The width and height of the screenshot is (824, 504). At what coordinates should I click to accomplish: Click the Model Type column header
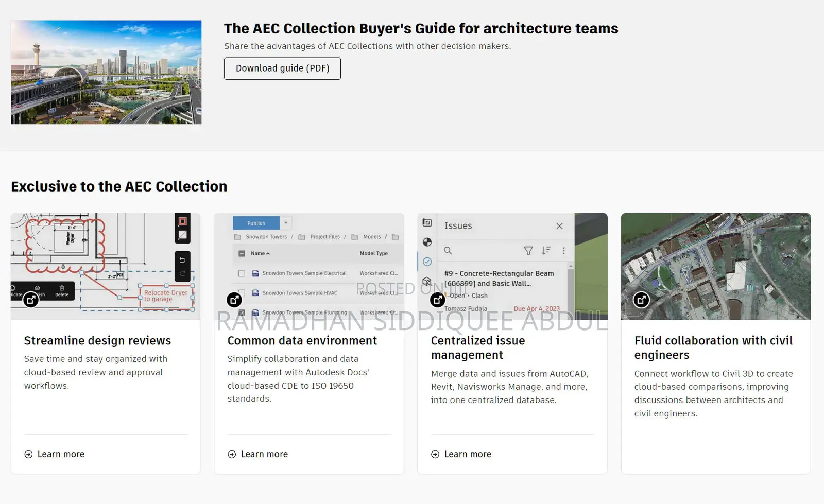click(x=374, y=253)
